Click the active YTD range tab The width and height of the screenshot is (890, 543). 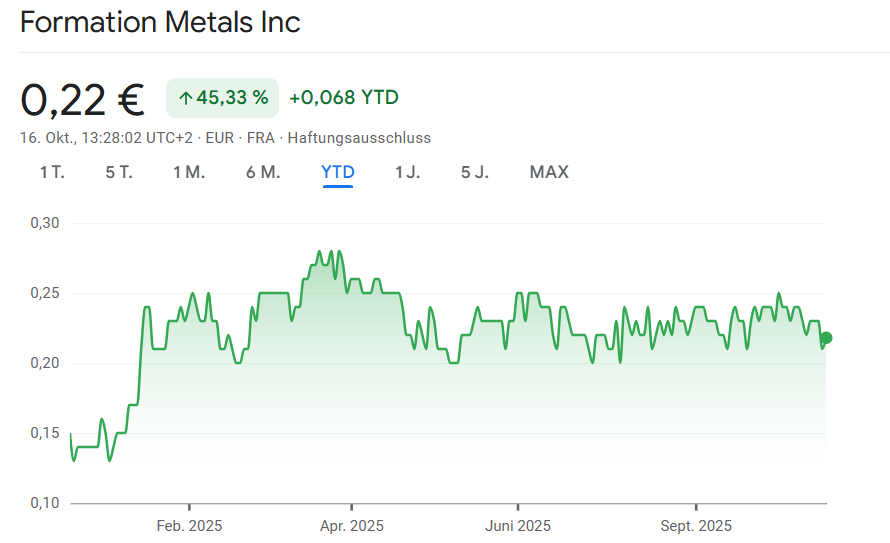pyautogui.click(x=338, y=172)
